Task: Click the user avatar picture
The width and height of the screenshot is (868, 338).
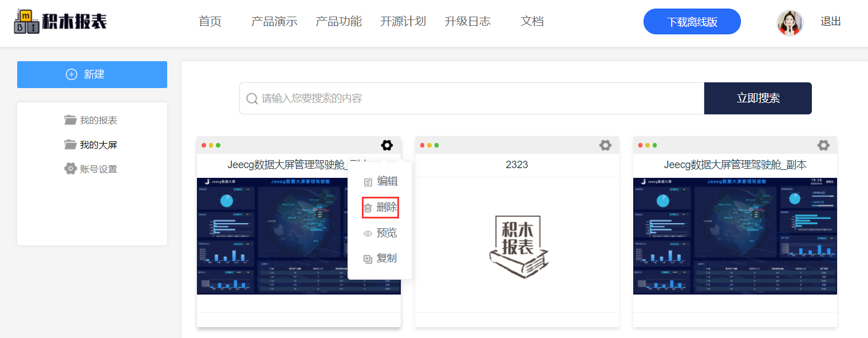Action: [790, 22]
